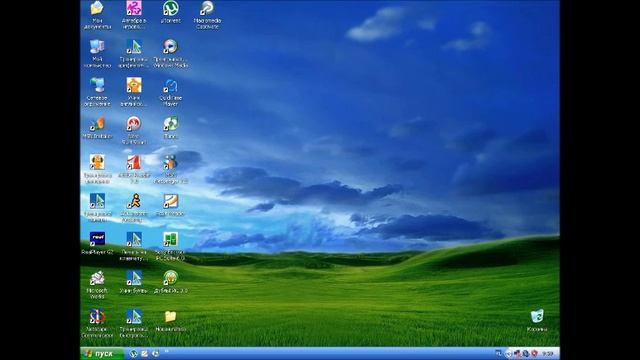
Task: Launch the µTorrent desktop shortcut
Action: click(171, 8)
